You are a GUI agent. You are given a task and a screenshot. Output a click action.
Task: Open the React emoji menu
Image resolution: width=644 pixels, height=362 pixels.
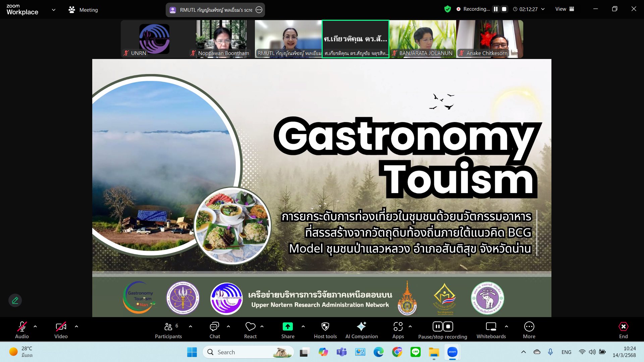pos(250,330)
